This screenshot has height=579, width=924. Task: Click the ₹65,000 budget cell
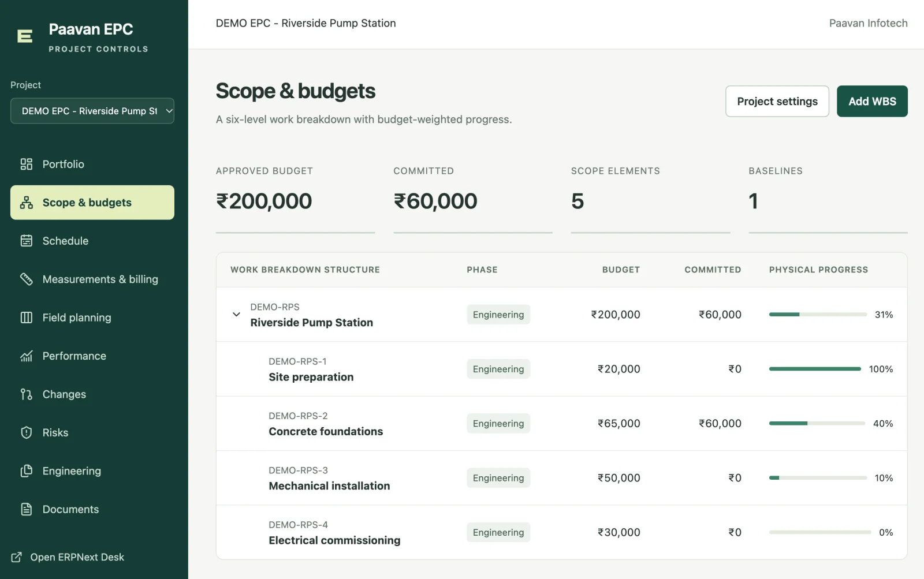pyautogui.click(x=619, y=423)
